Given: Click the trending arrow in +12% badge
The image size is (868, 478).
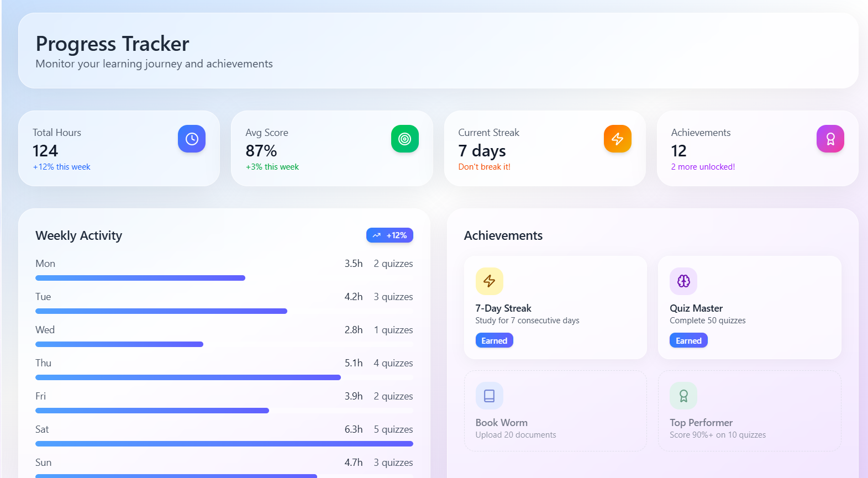Looking at the screenshot, I should pos(377,235).
